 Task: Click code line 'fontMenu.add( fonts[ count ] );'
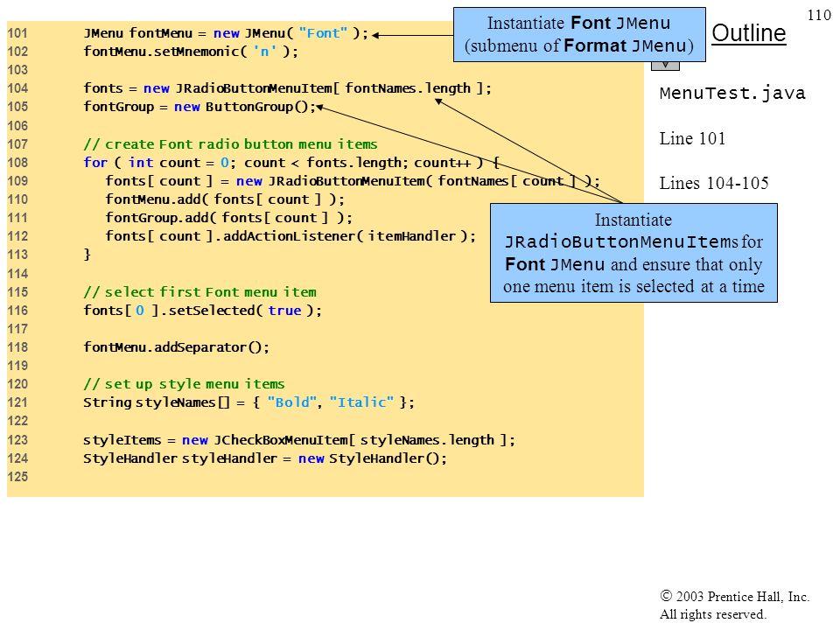tap(225, 199)
